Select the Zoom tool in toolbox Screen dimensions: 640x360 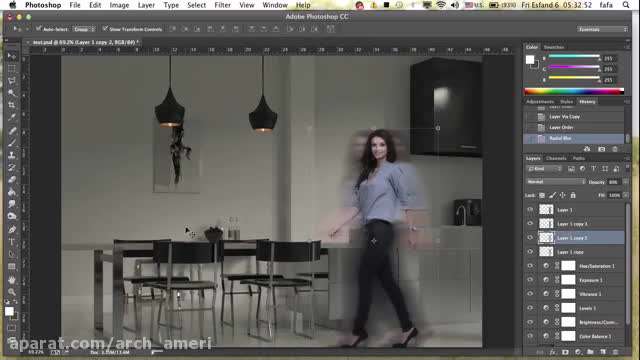12,292
